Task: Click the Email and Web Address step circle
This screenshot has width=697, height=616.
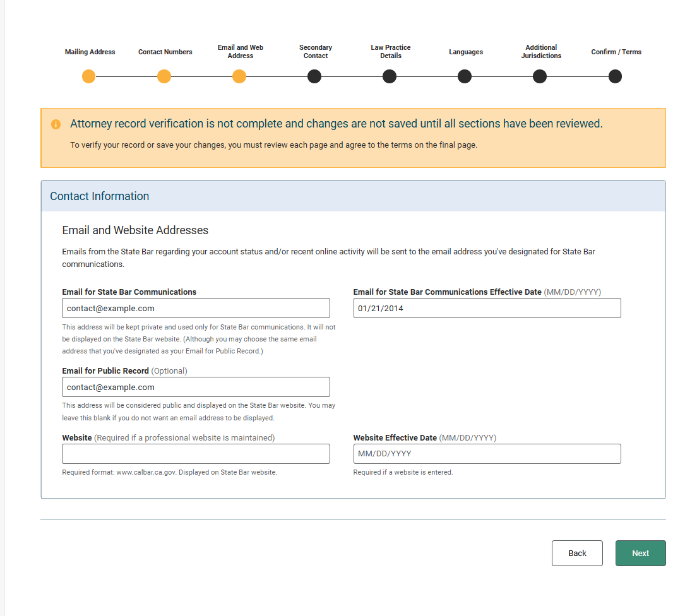Action: click(239, 77)
